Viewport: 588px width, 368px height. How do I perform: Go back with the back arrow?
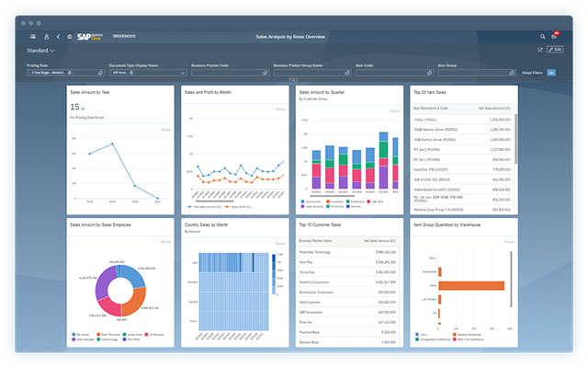coord(57,36)
